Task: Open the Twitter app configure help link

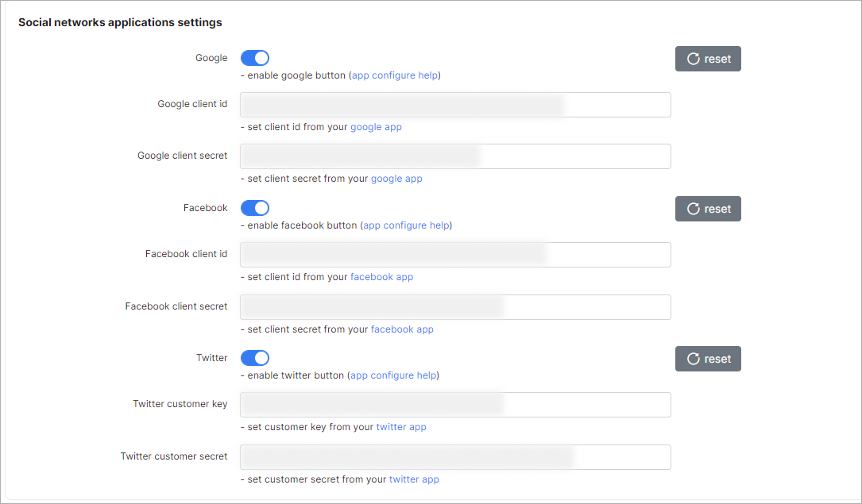Action: click(x=393, y=375)
